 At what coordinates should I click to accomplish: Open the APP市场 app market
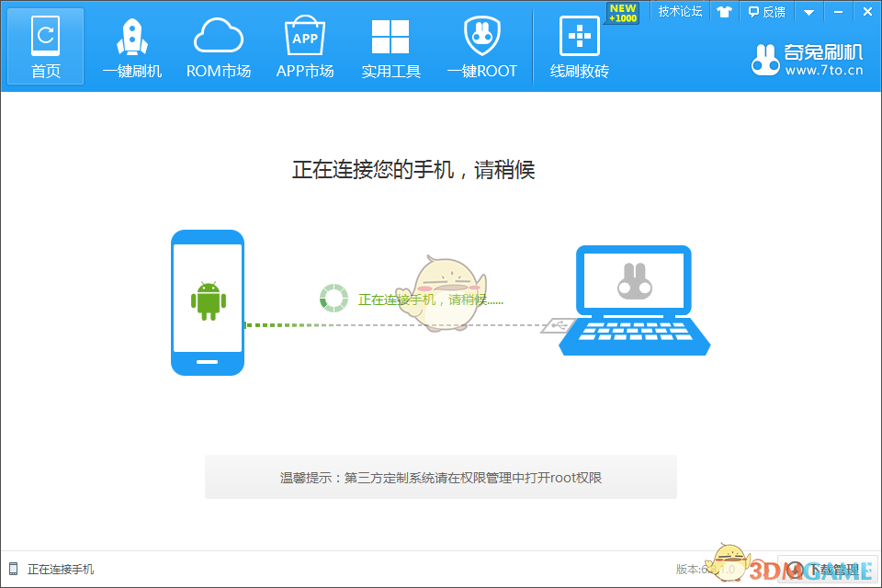304,44
